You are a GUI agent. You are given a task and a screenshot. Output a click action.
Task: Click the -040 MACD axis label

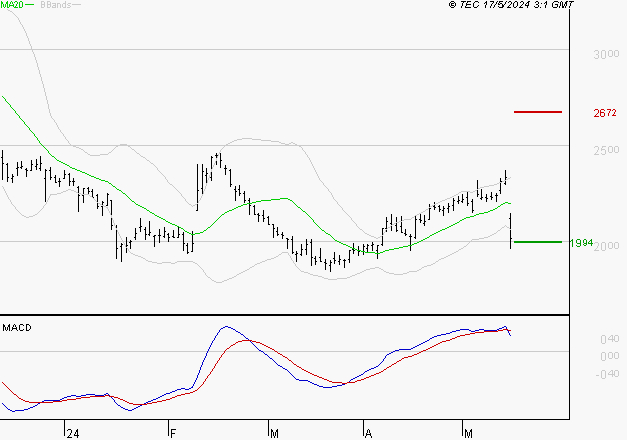coord(607,374)
